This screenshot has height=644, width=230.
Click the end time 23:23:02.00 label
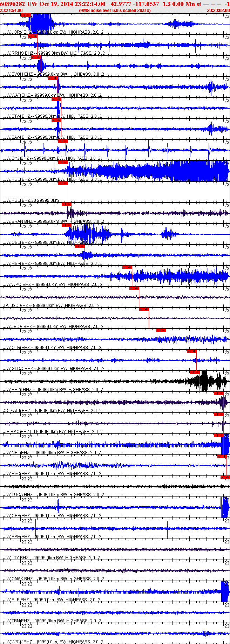pos(218,11)
